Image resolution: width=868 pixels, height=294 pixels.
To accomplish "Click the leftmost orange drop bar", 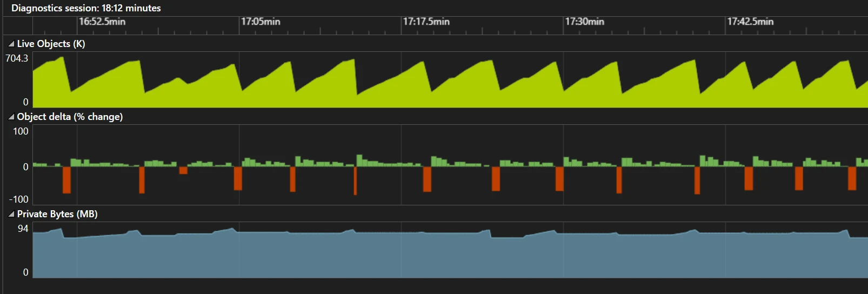I will point(66,180).
